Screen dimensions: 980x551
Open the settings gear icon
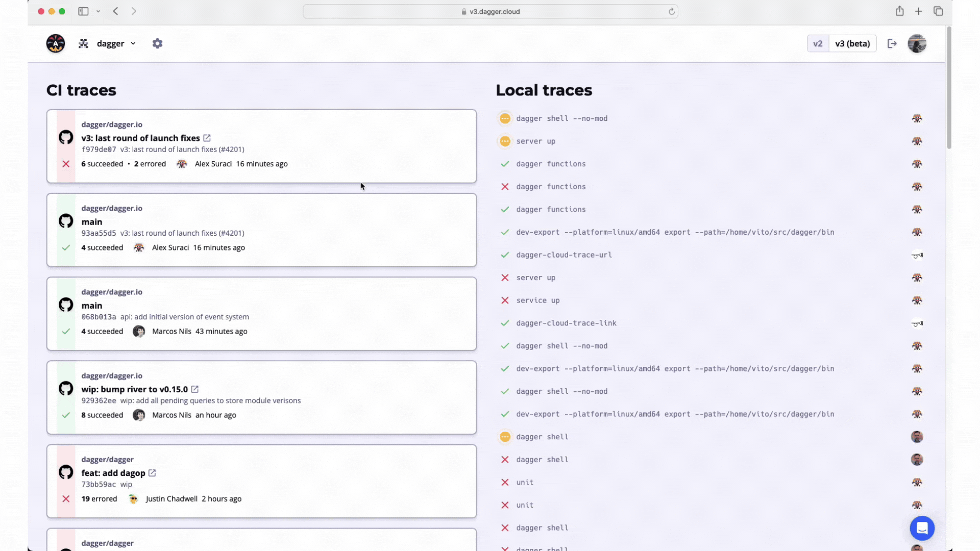coord(157,43)
